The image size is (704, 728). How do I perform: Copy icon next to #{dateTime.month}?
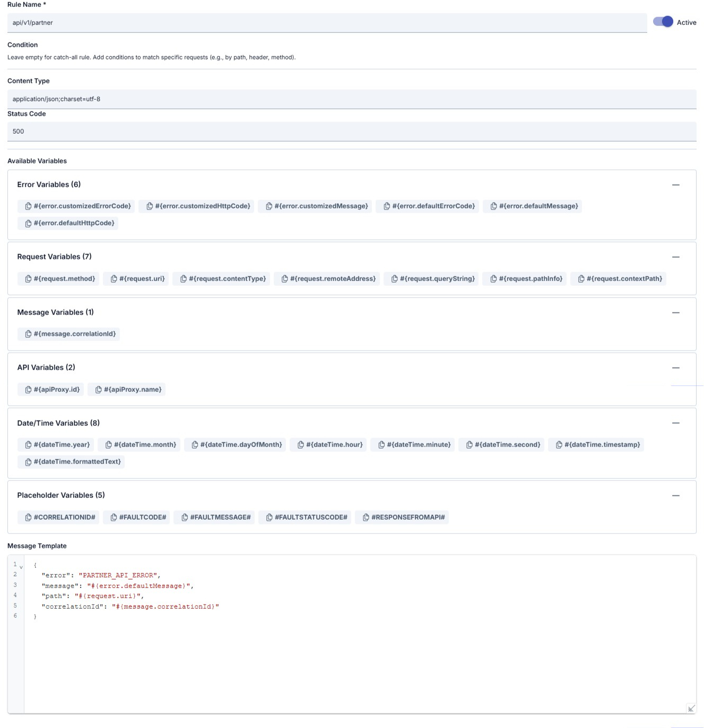[x=108, y=445]
